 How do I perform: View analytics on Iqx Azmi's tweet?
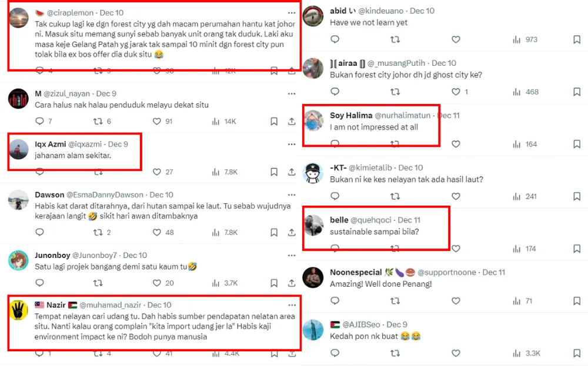pyautogui.click(x=215, y=172)
